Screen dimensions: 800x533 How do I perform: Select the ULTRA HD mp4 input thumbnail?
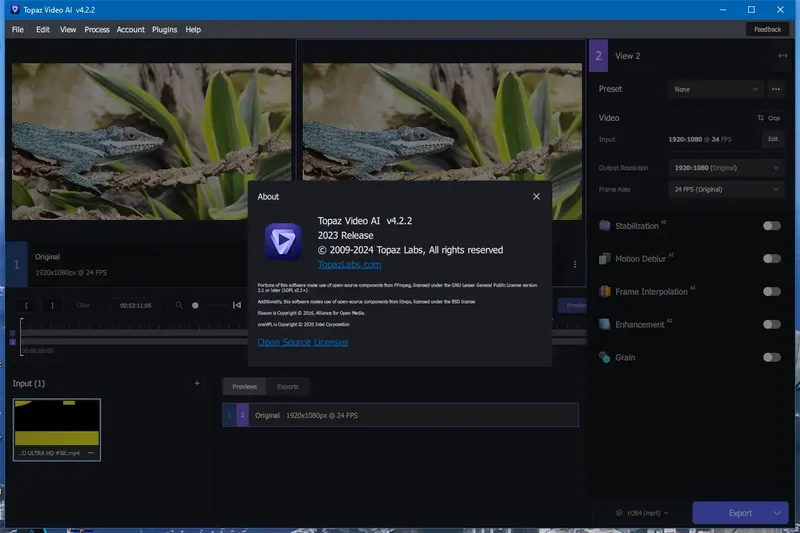[57, 429]
